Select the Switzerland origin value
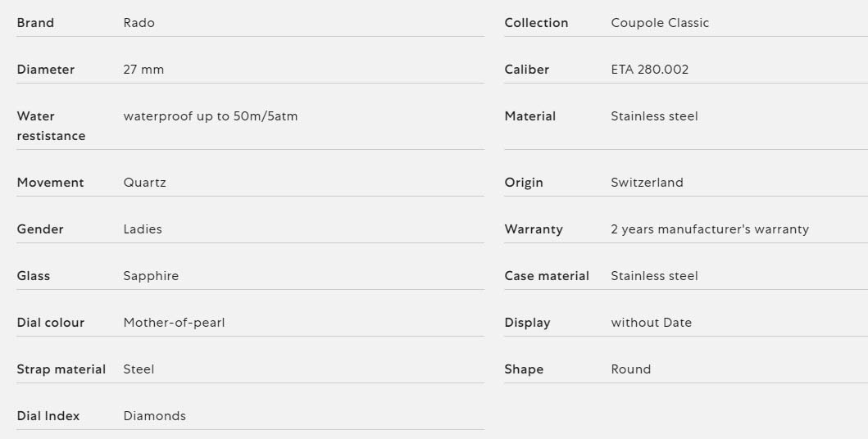This screenshot has height=439, width=868. coord(648,183)
